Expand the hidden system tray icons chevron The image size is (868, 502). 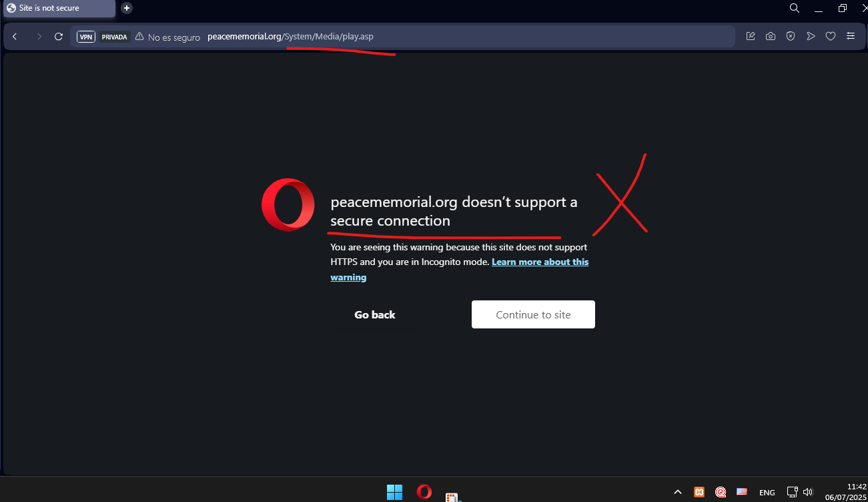678,492
